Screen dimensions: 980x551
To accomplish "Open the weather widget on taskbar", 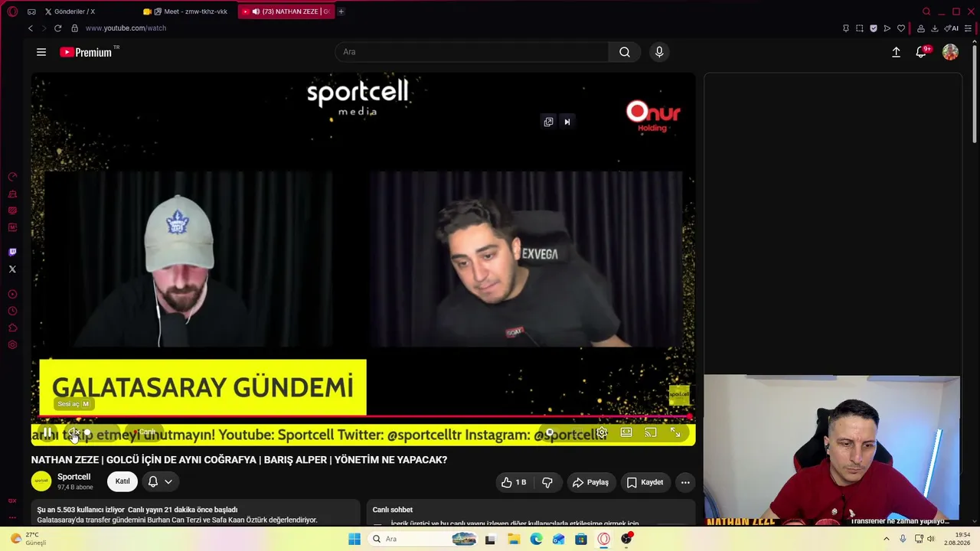I will pos(29,539).
